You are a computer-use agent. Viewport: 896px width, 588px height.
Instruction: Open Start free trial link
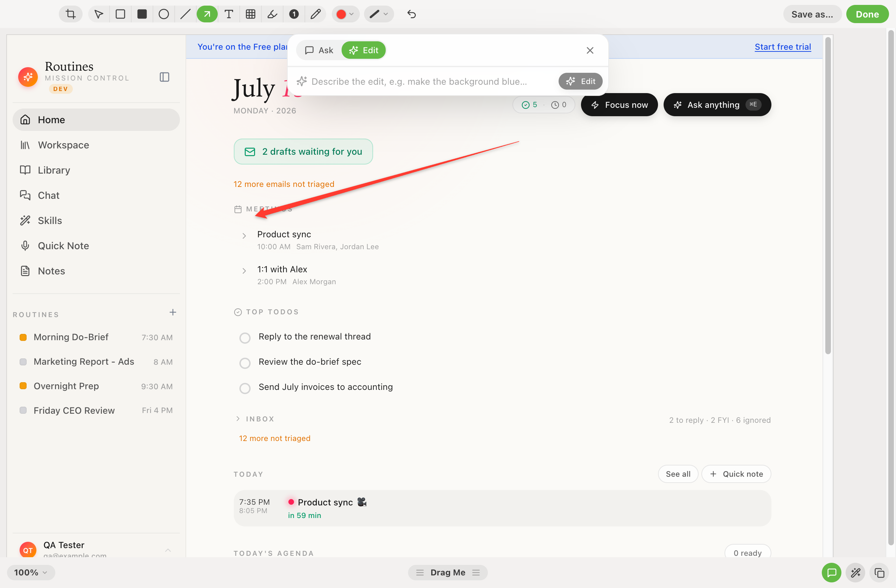783,47
